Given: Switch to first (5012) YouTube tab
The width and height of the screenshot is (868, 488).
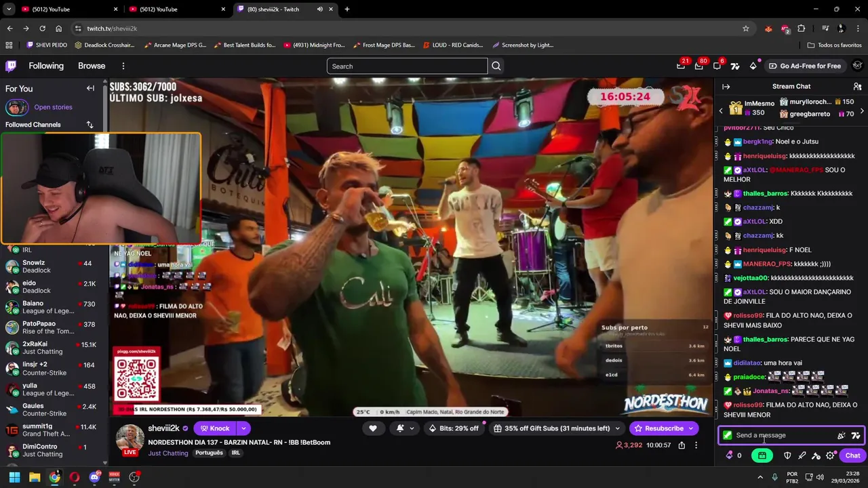Looking at the screenshot, I should [68, 9].
